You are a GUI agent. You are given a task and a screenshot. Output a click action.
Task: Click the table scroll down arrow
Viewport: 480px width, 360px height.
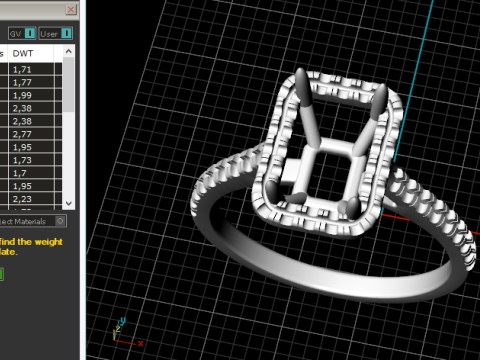[x=69, y=203]
